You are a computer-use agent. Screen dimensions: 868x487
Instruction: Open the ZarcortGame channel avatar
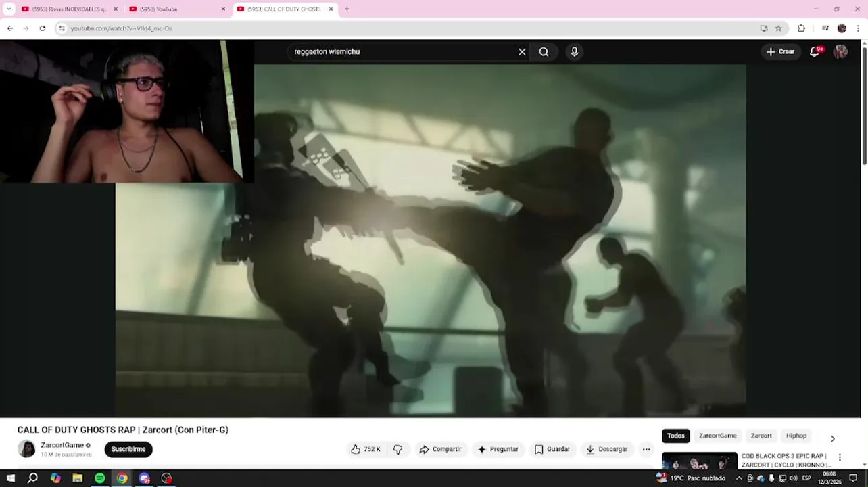26,449
